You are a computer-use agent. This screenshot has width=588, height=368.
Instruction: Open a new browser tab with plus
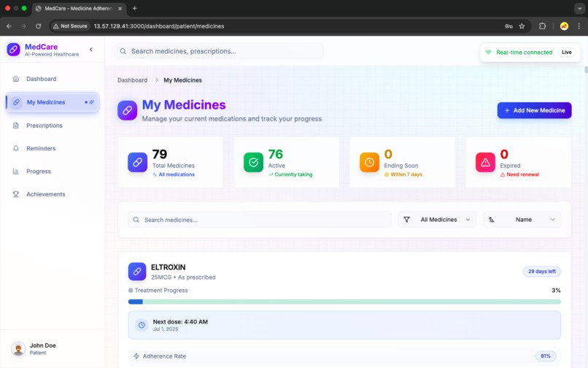[135, 8]
